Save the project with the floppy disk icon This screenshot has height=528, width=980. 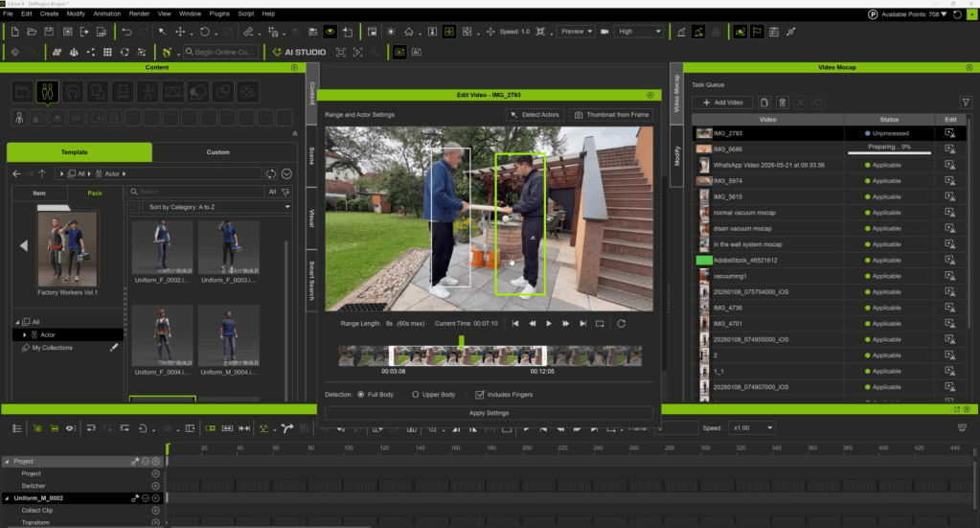[x=49, y=32]
